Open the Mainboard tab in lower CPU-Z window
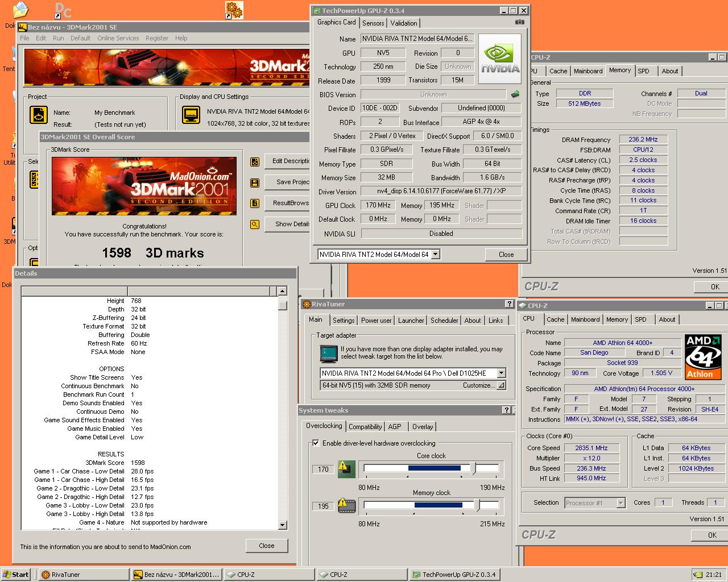The image size is (728, 582). [585, 319]
